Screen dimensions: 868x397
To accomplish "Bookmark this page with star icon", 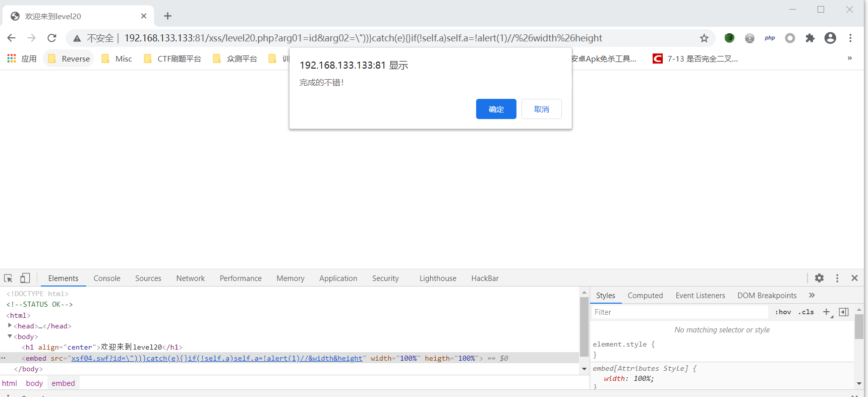I will tap(704, 38).
